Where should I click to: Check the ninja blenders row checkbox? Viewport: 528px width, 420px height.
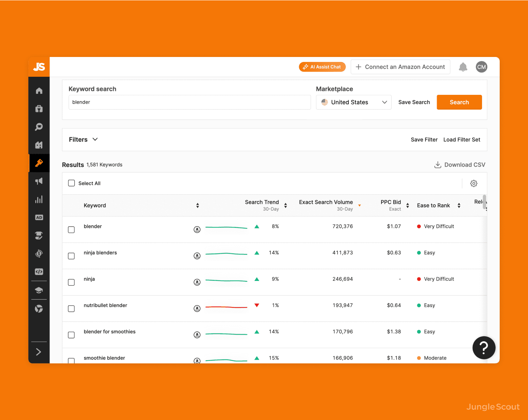[71, 256]
